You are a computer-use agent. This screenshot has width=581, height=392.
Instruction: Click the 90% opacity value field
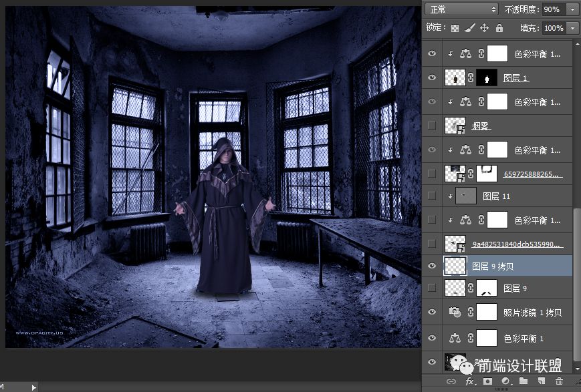coord(554,9)
